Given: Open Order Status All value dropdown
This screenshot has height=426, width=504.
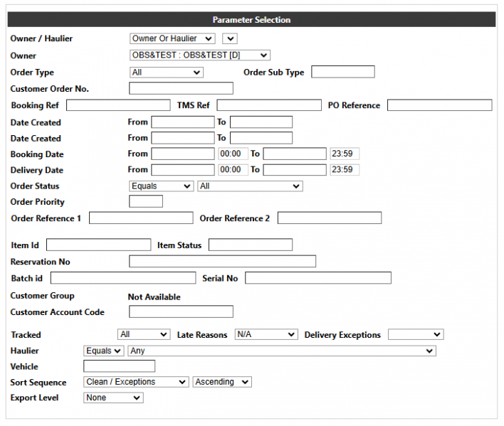Looking at the screenshot, I should click(x=250, y=186).
